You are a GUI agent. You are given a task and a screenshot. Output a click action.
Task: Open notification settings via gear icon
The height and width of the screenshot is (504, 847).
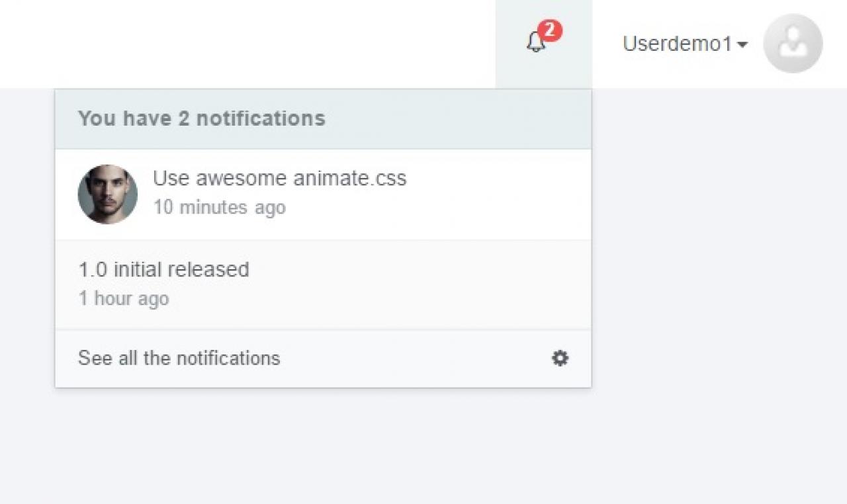560,358
